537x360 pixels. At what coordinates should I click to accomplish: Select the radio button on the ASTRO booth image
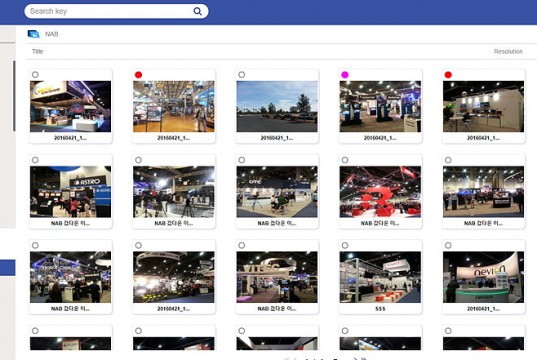[35, 160]
